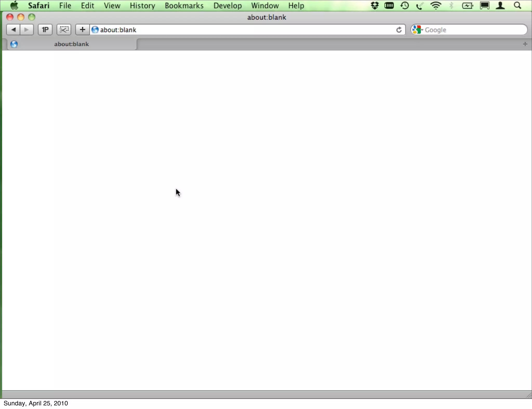Viewport: 532px width, 409px height.
Task: Open the Dropbox menu bar icon
Action: click(374, 5)
